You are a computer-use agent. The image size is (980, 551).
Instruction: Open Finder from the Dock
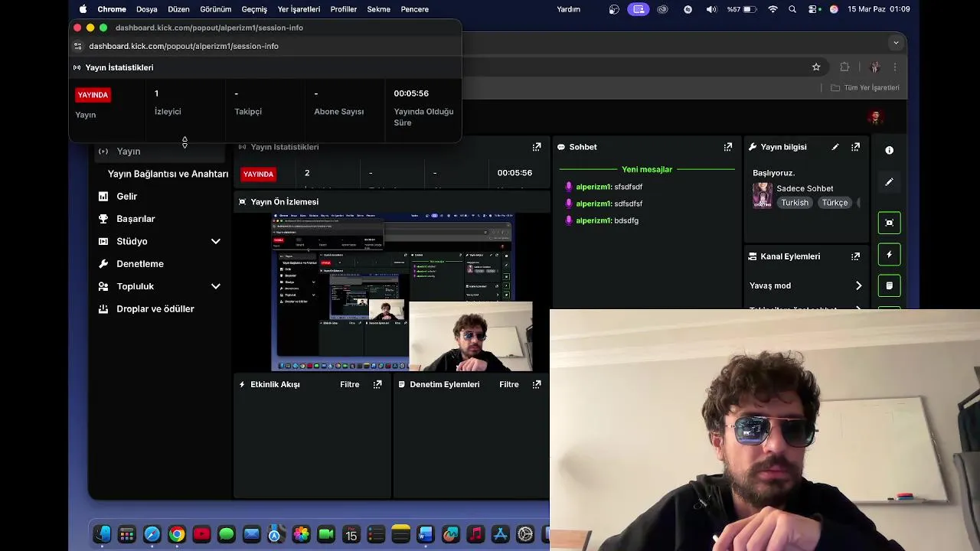(x=102, y=534)
